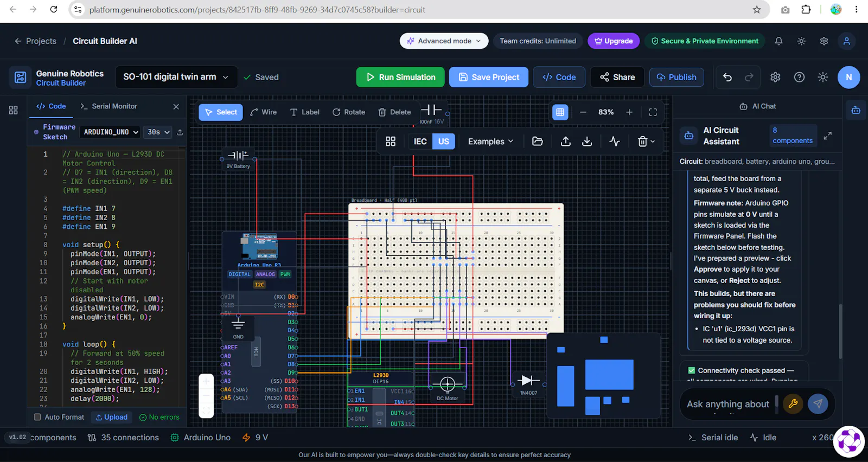The height and width of the screenshot is (462, 868).
Task: Click the Upload firmware link
Action: (112, 417)
